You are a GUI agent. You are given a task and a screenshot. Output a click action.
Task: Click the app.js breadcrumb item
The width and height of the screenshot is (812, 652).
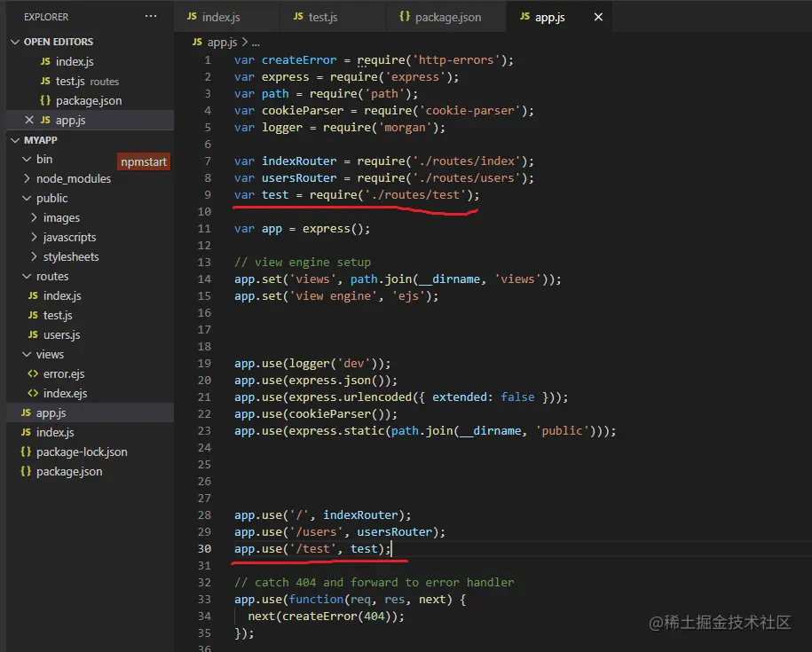coord(222,42)
